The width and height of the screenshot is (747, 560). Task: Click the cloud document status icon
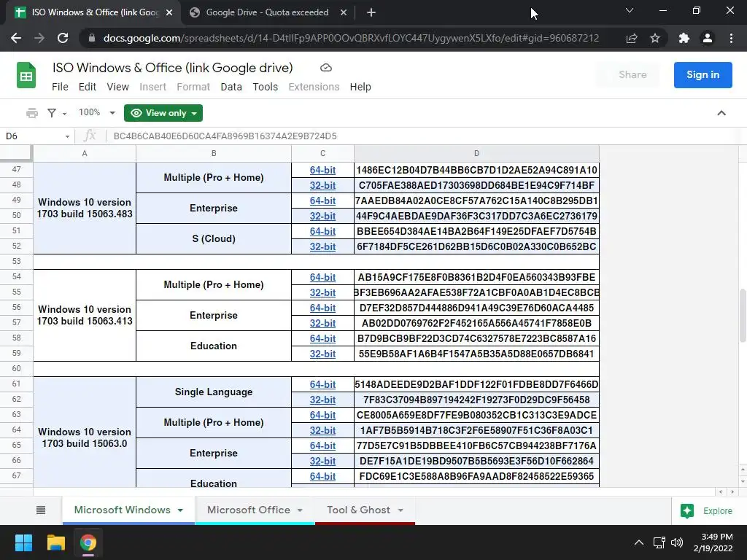(326, 68)
